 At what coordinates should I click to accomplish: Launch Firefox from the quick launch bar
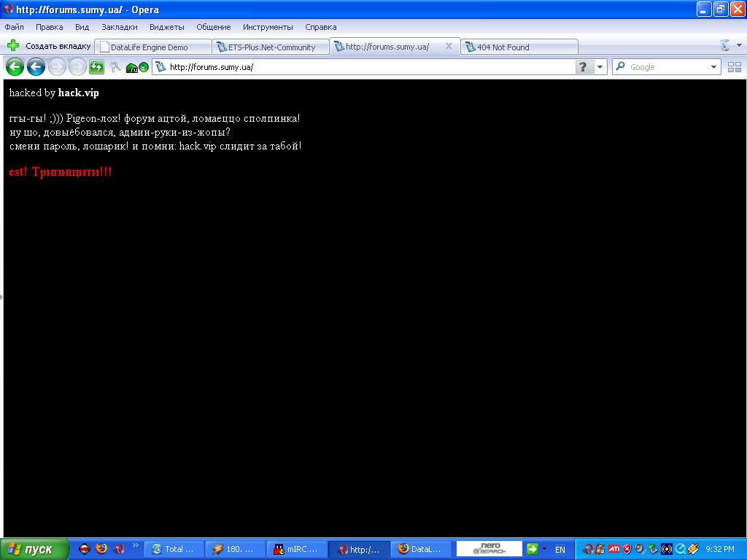click(x=101, y=549)
